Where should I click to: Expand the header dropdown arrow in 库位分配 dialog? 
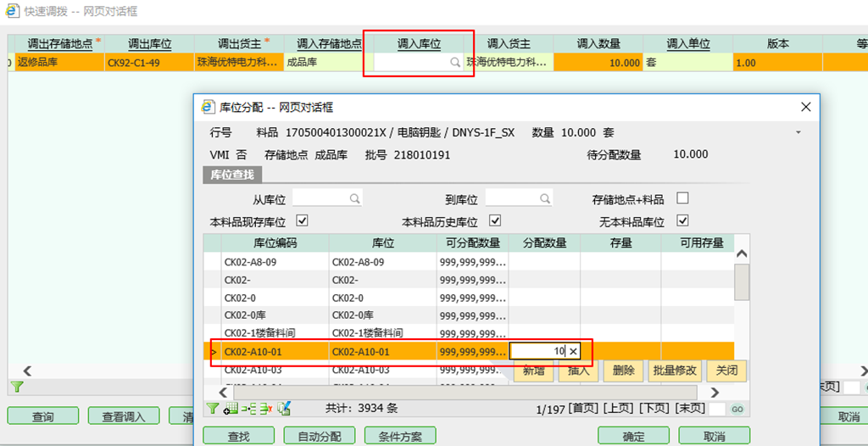pyautogui.click(x=798, y=133)
